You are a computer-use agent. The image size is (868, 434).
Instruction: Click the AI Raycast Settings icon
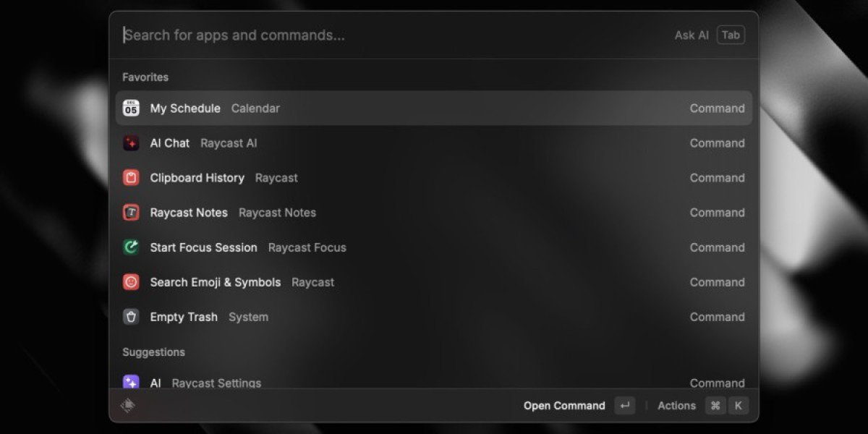[x=131, y=382]
